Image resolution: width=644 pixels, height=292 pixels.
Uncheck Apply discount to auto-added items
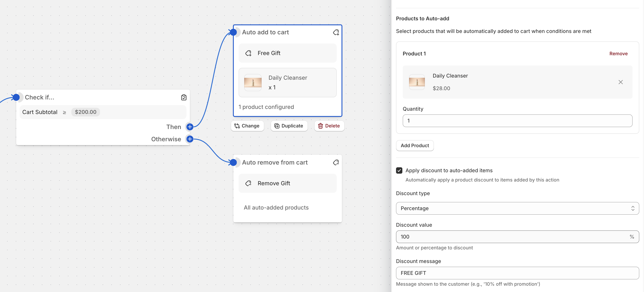[399, 170]
